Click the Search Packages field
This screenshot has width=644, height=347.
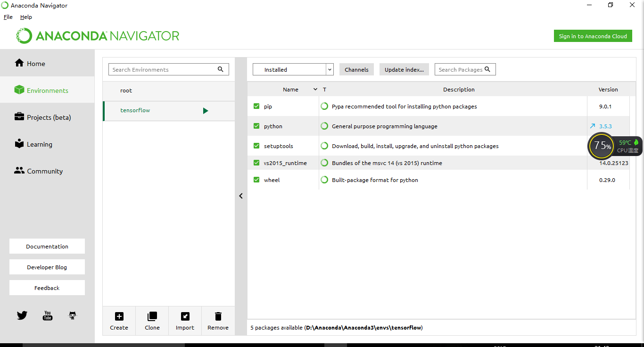click(x=465, y=69)
